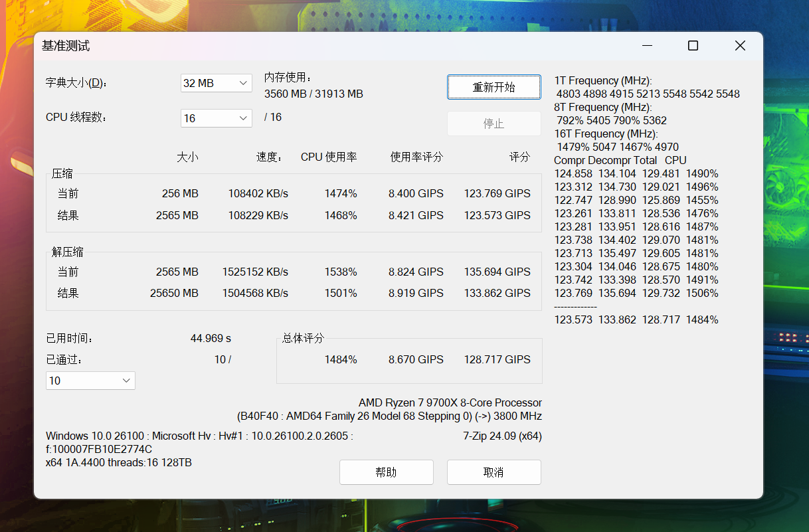This screenshot has width=809, height=532.
Task: Maximize the benchmark window
Action: [x=693, y=46]
